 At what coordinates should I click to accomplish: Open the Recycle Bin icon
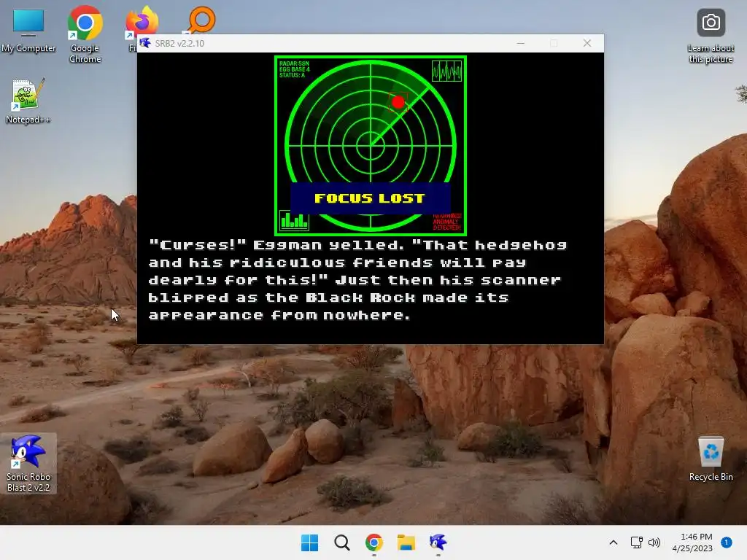click(x=711, y=459)
